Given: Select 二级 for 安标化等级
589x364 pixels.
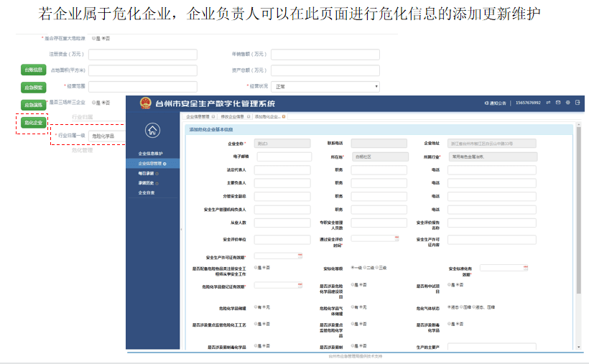Looking at the screenshot, I should pos(364,268).
